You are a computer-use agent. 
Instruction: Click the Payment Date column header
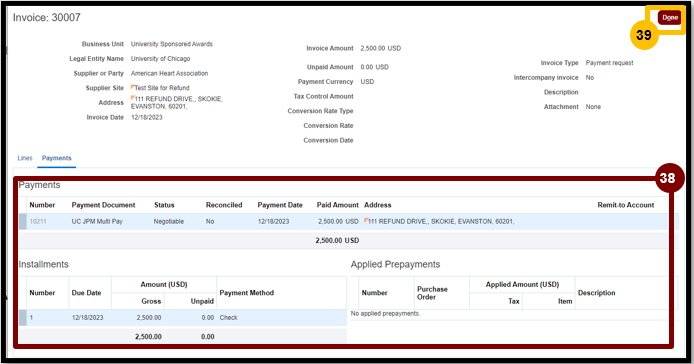point(280,205)
